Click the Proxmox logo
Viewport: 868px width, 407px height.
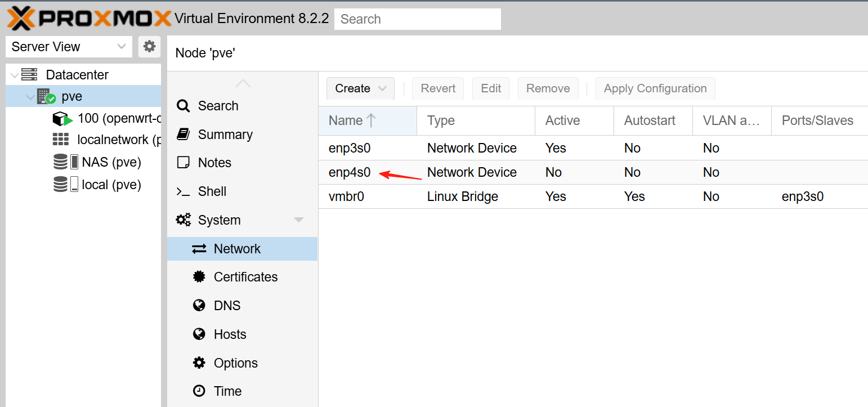pyautogui.click(x=88, y=18)
